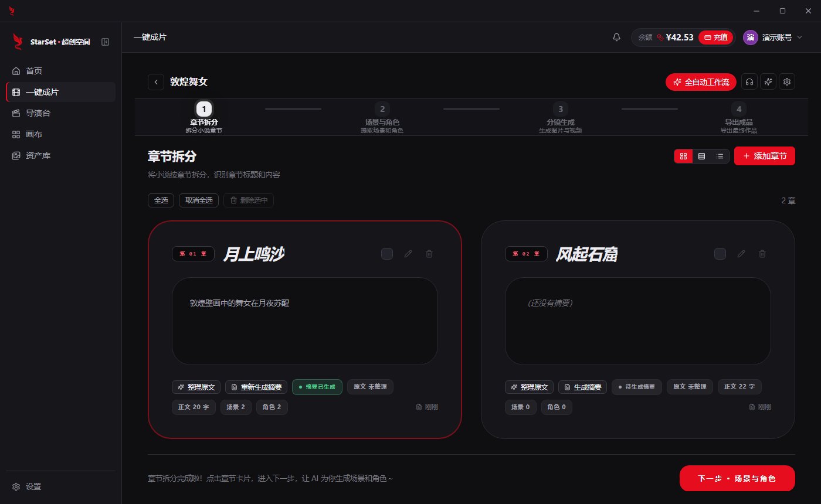Click 取消全选 button

pyautogui.click(x=199, y=200)
